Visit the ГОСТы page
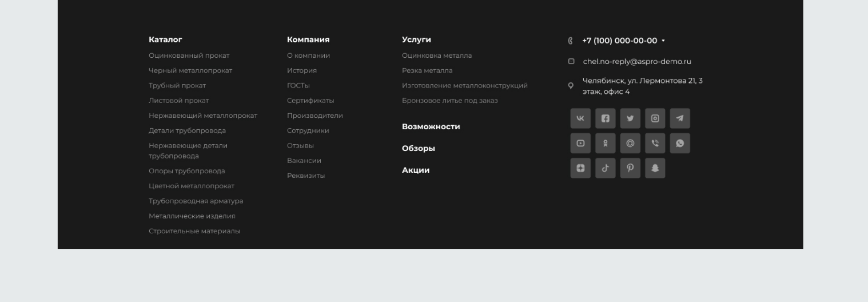This screenshot has height=302, width=868. pyautogui.click(x=298, y=86)
